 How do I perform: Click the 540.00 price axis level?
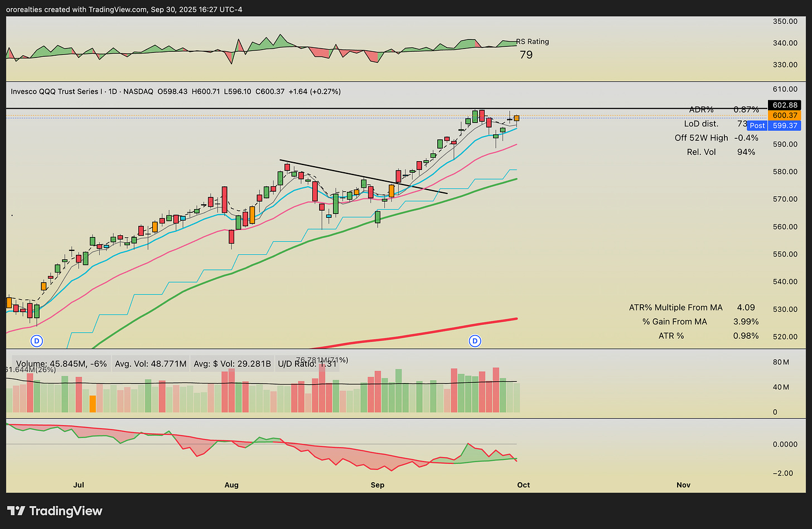coord(786,281)
